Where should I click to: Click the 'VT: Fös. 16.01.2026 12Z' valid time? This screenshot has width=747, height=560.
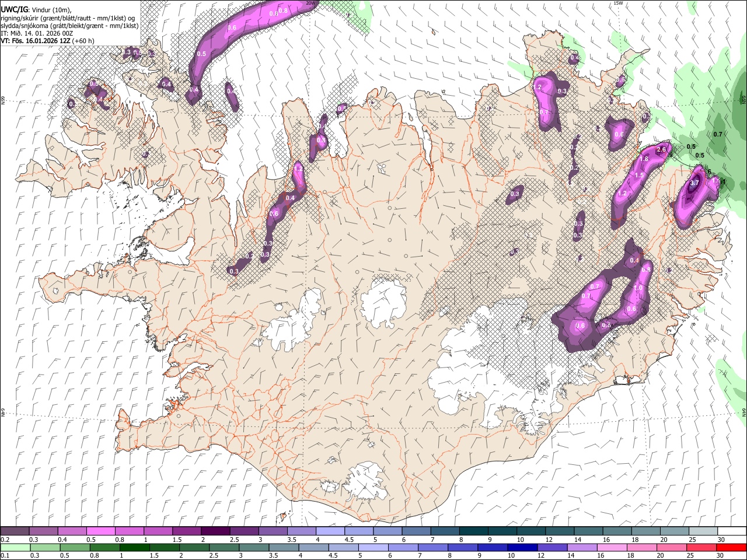36,41
